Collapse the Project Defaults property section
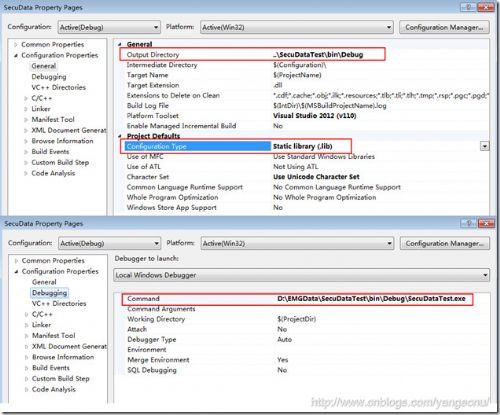The image size is (500, 415). pos(120,136)
